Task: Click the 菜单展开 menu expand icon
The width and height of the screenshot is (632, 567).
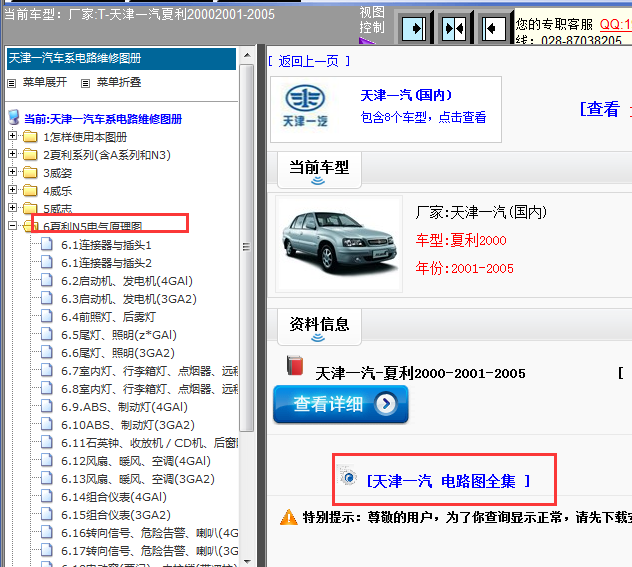Action: pos(12,83)
